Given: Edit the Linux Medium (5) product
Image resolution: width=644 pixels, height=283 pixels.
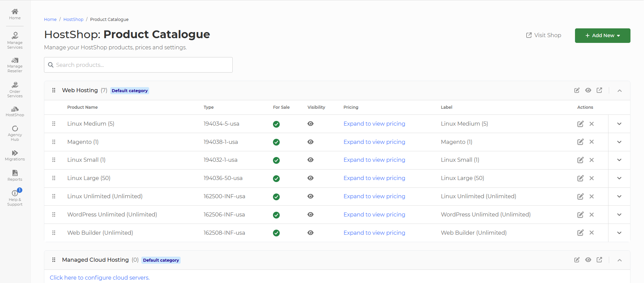Looking at the screenshot, I should (580, 124).
